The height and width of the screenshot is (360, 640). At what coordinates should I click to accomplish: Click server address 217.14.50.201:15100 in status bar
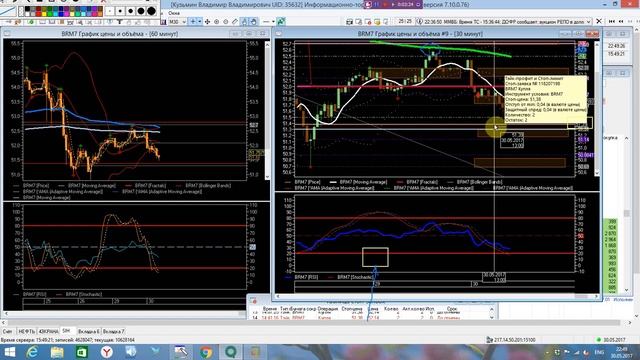point(514,340)
